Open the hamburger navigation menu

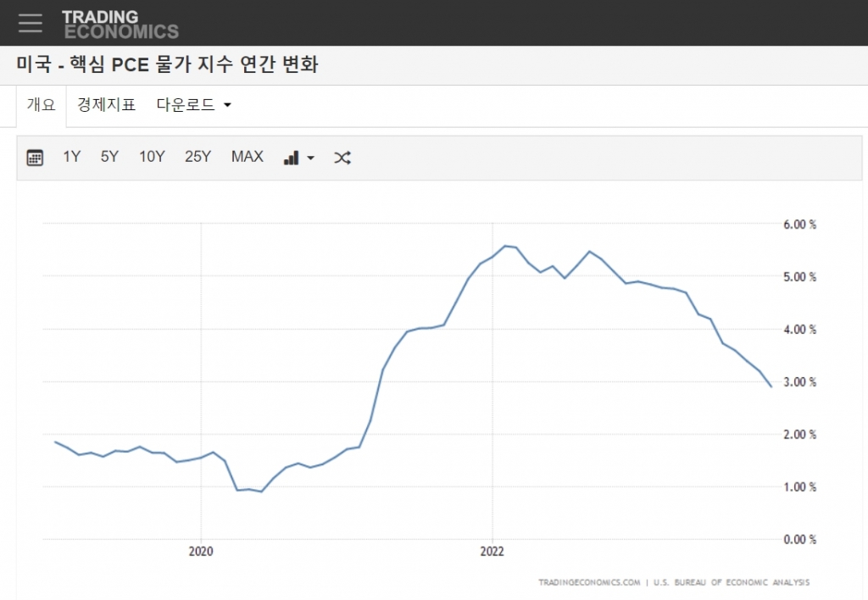click(31, 23)
